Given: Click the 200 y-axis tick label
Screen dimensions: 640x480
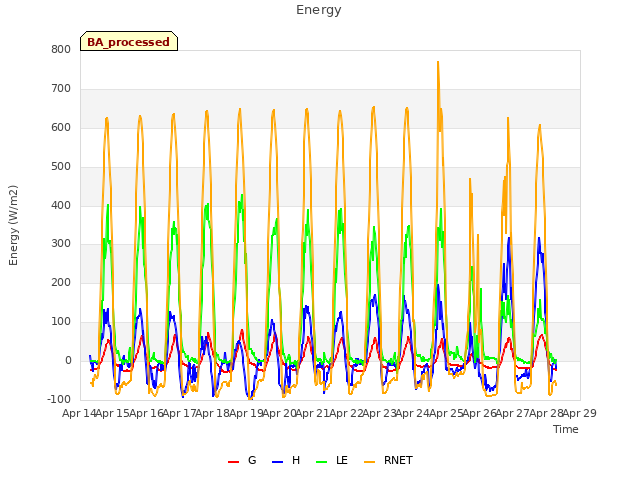Looking at the screenshot, I should pyautogui.click(x=61, y=282).
